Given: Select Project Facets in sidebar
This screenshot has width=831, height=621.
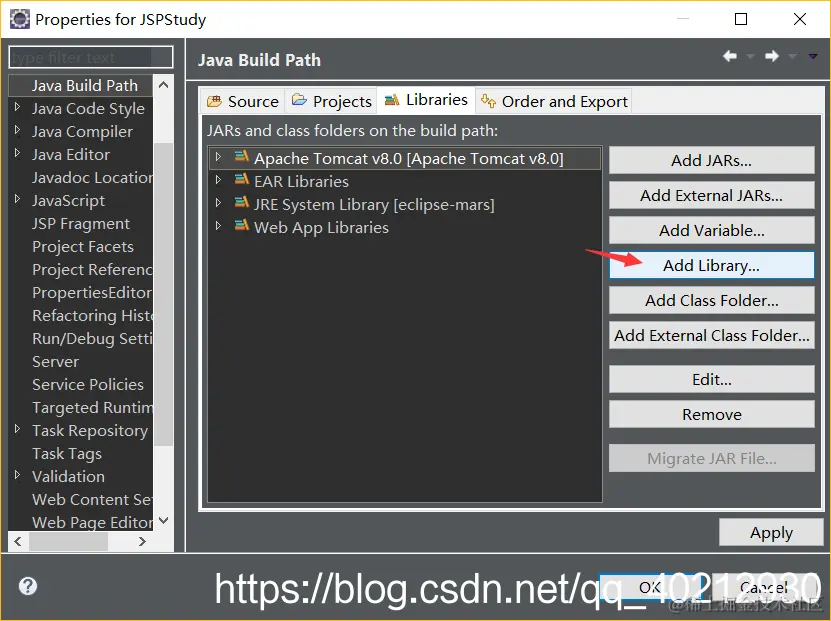Looking at the screenshot, I should (83, 246).
